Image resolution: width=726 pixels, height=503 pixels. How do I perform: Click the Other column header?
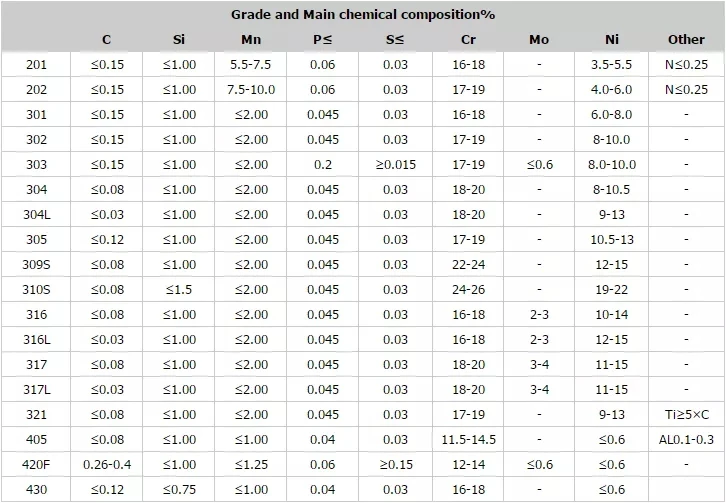pos(686,40)
